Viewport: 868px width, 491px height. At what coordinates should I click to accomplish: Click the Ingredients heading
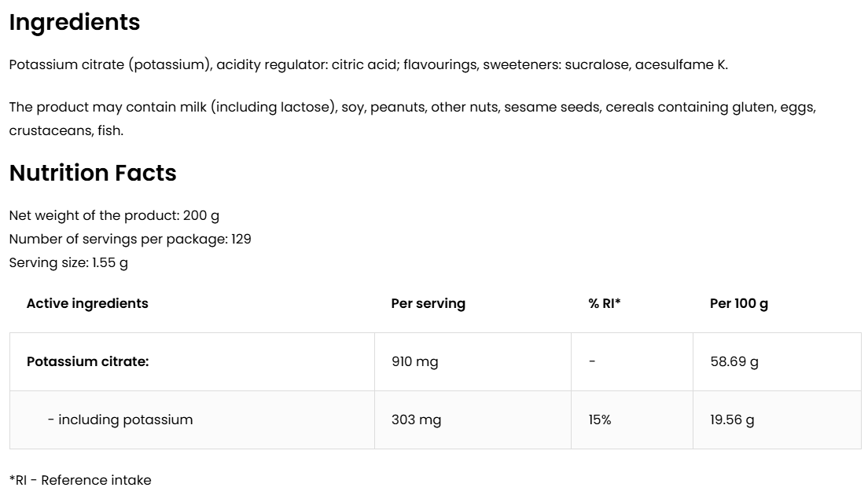tap(75, 23)
